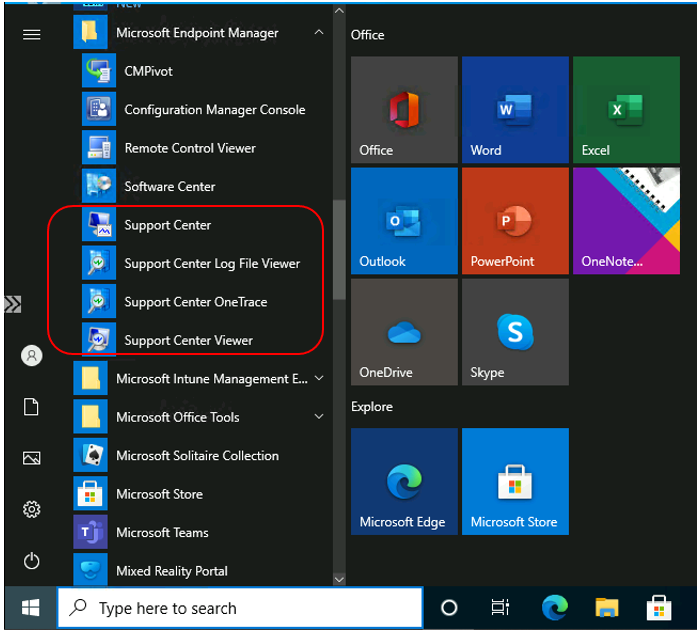Click the Outlook tile
Viewport: 700px width, 634px height.
point(404,221)
